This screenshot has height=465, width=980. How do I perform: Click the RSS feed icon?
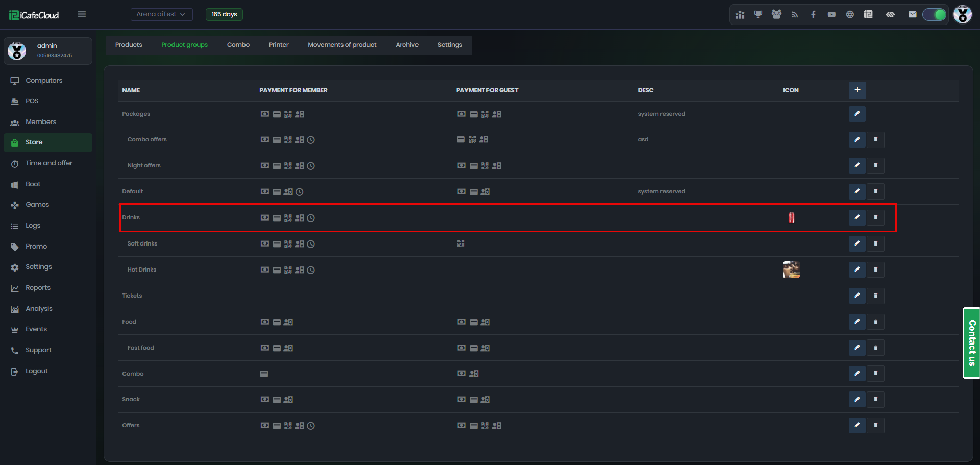pyautogui.click(x=795, y=15)
